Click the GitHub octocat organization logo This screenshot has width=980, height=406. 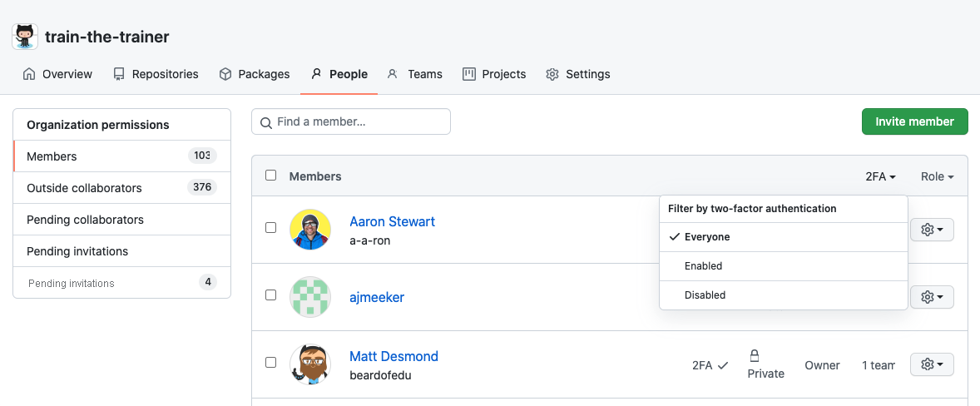tap(26, 37)
